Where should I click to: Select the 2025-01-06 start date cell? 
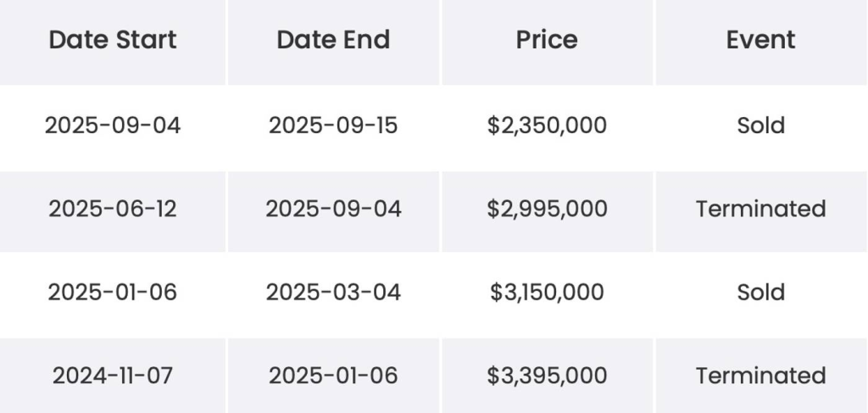tap(113, 293)
